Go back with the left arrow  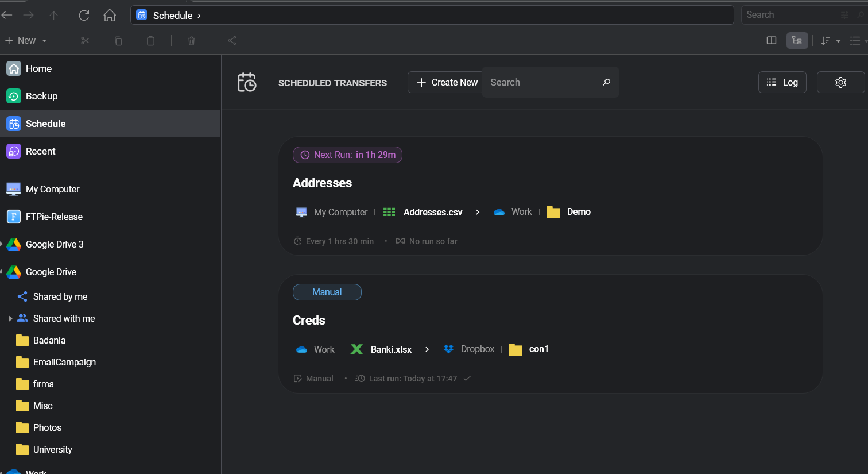(x=7, y=15)
